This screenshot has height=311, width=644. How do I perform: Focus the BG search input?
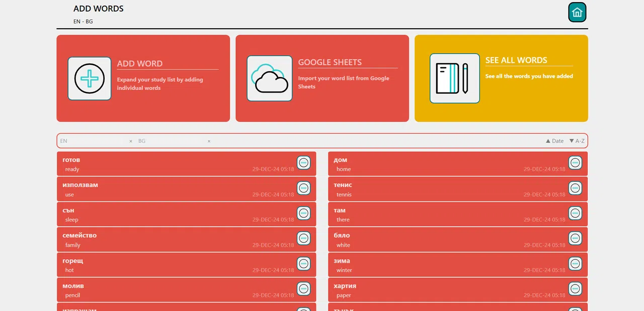(171, 141)
